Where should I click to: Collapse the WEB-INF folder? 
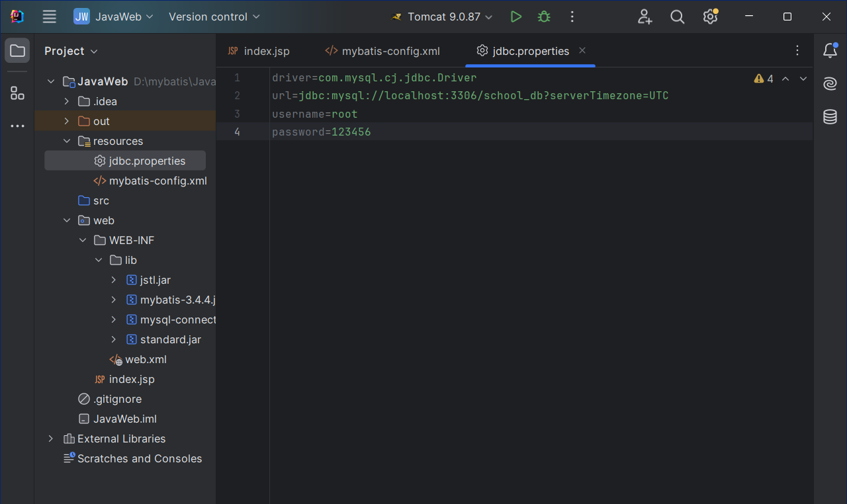[83, 240]
